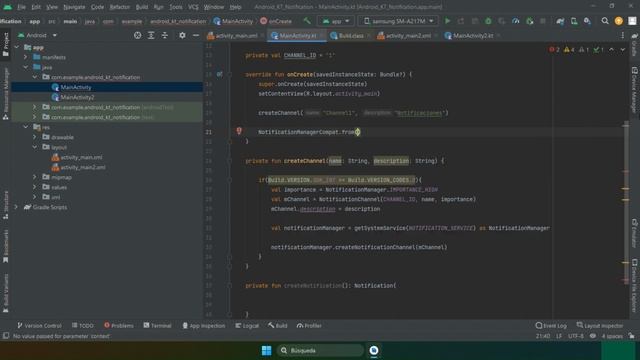The height and width of the screenshot is (360, 640).
Task: Expand the drawable folder
Action: tap(35, 137)
